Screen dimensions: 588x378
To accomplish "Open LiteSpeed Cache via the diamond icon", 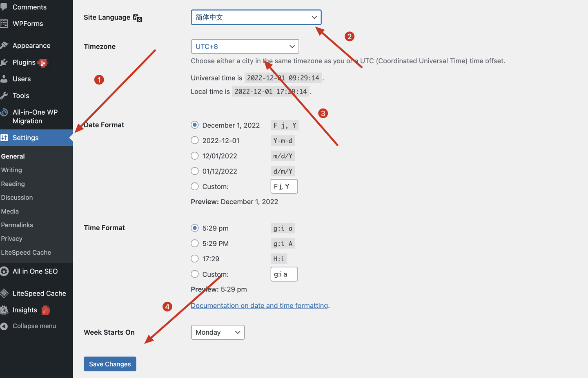I will click(4, 293).
